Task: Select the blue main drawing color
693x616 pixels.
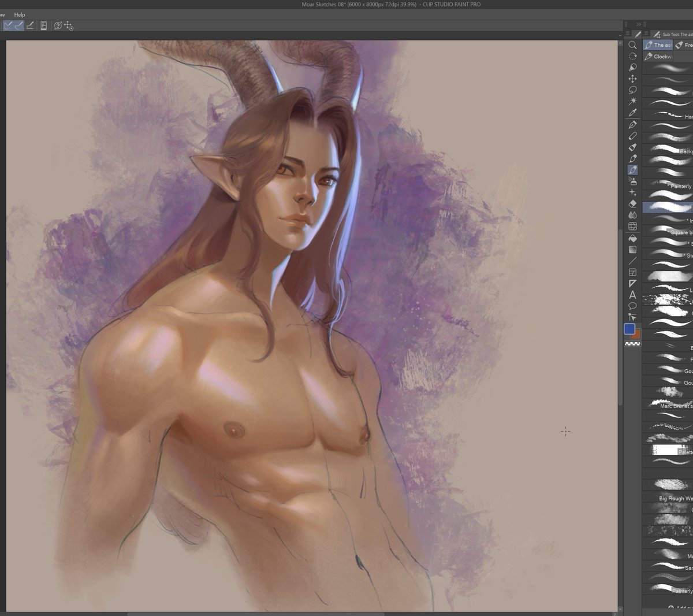Action: tap(629, 329)
